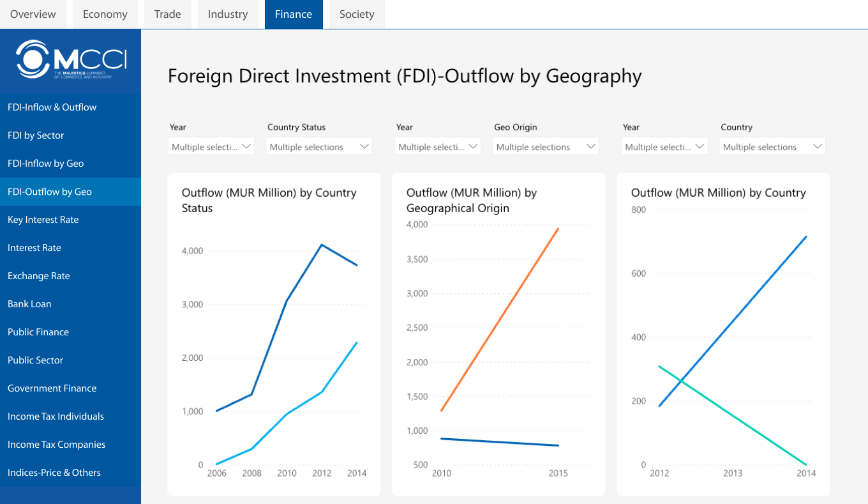868x504 pixels.
Task: Open the Geo Origin dropdown
Action: point(546,147)
